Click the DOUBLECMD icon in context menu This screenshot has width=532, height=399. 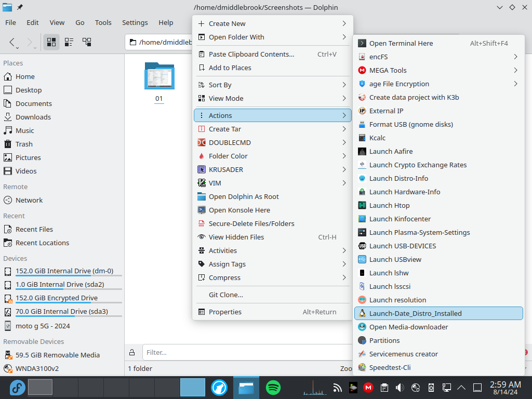pyautogui.click(x=202, y=142)
